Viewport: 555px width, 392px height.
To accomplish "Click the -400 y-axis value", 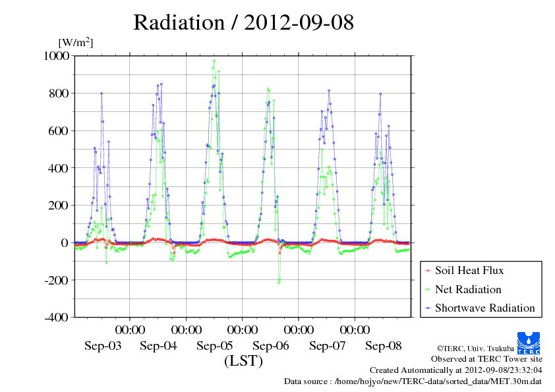I will pos(57,318).
